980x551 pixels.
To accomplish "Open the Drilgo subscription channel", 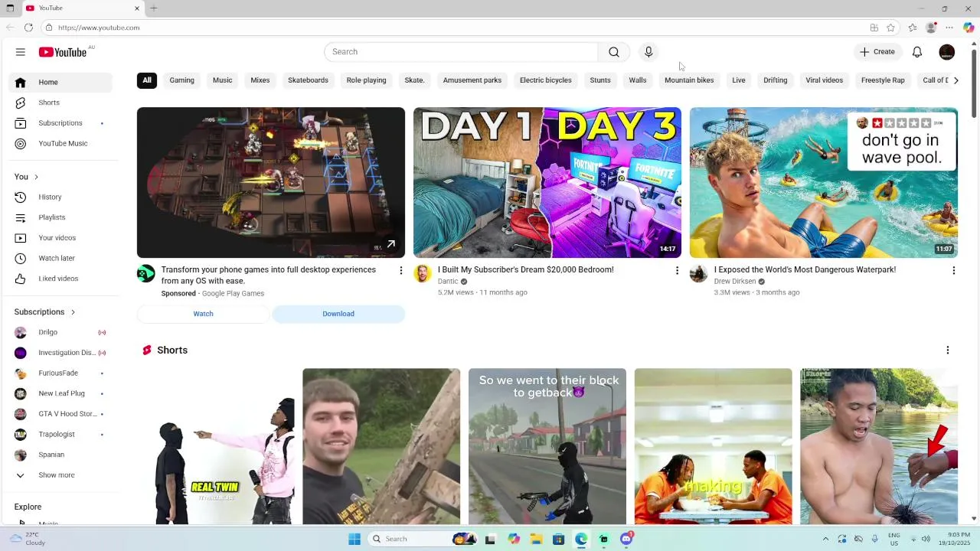I will (x=62, y=332).
